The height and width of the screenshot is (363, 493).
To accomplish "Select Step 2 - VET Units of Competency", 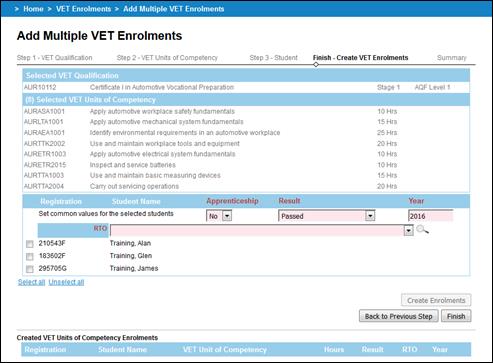I will click(167, 58).
